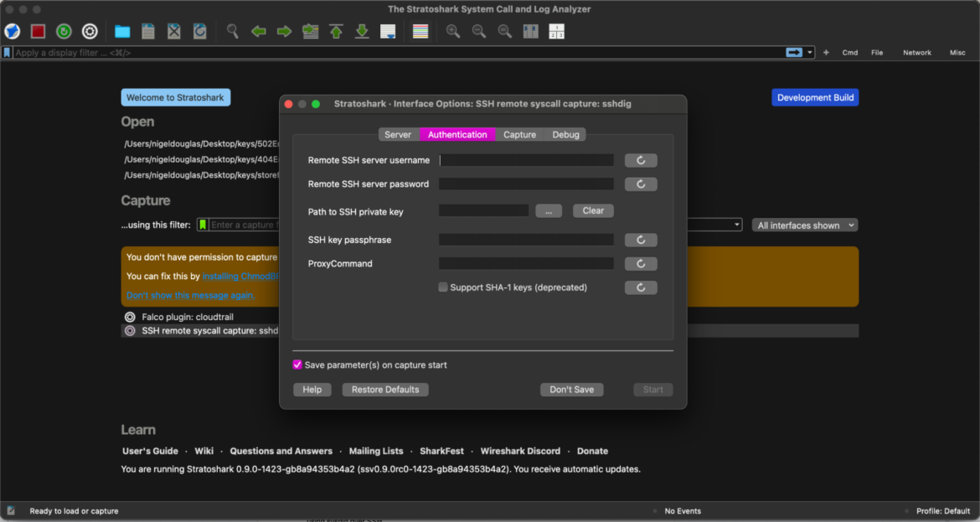Click the display filter bookmark icon

pyautogui.click(x=7, y=53)
